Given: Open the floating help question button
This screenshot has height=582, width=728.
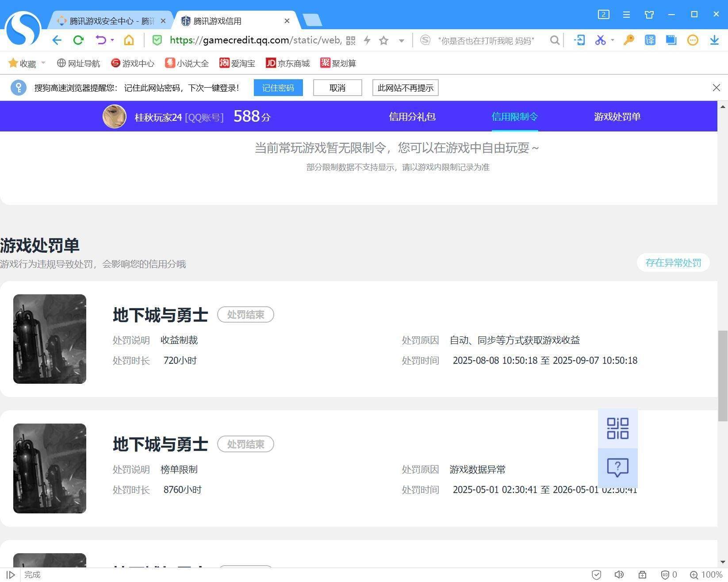Looking at the screenshot, I should click(618, 468).
